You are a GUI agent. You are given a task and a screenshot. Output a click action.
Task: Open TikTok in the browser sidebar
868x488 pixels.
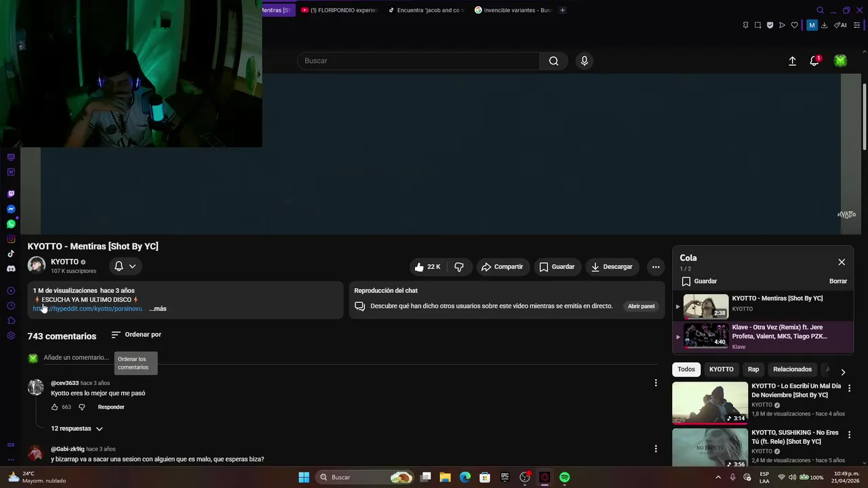coord(11,253)
